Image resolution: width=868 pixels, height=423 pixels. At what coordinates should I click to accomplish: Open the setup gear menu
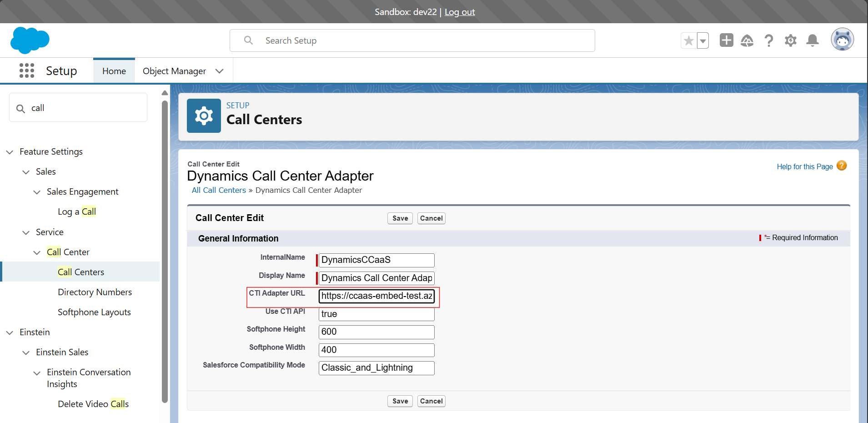[x=791, y=40]
